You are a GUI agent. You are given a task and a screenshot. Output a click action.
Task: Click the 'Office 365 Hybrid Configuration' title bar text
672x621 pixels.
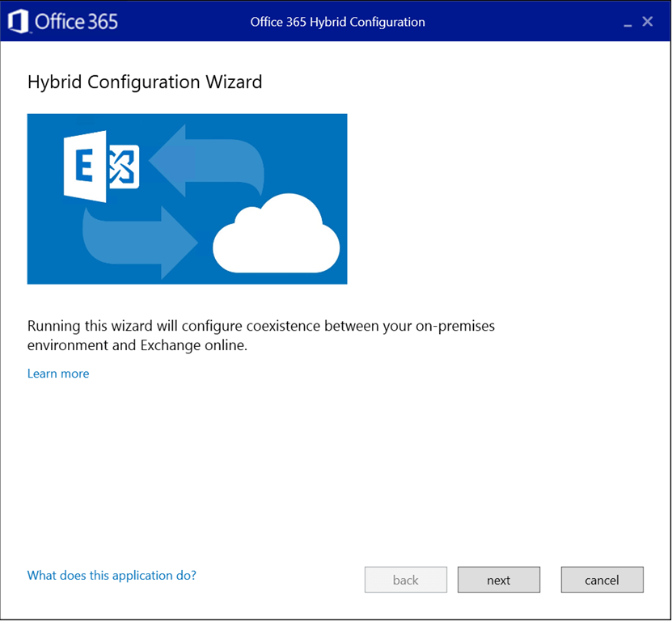[x=337, y=22]
